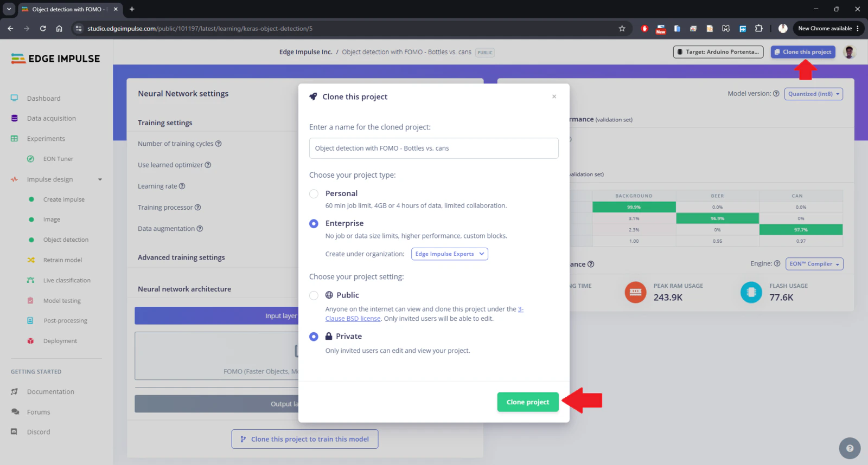Image resolution: width=868 pixels, height=465 pixels.
Task: Click the Data augmentation help icon
Action: pos(200,229)
